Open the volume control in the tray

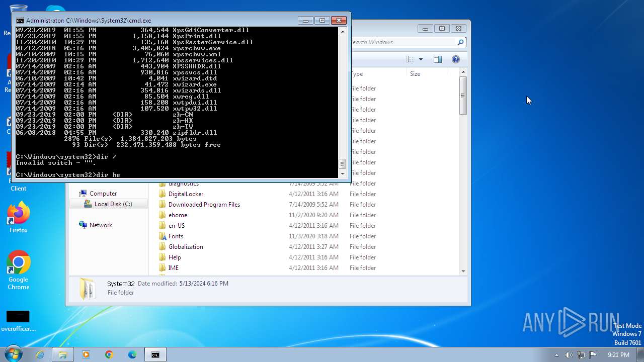[x=569, y=355]
